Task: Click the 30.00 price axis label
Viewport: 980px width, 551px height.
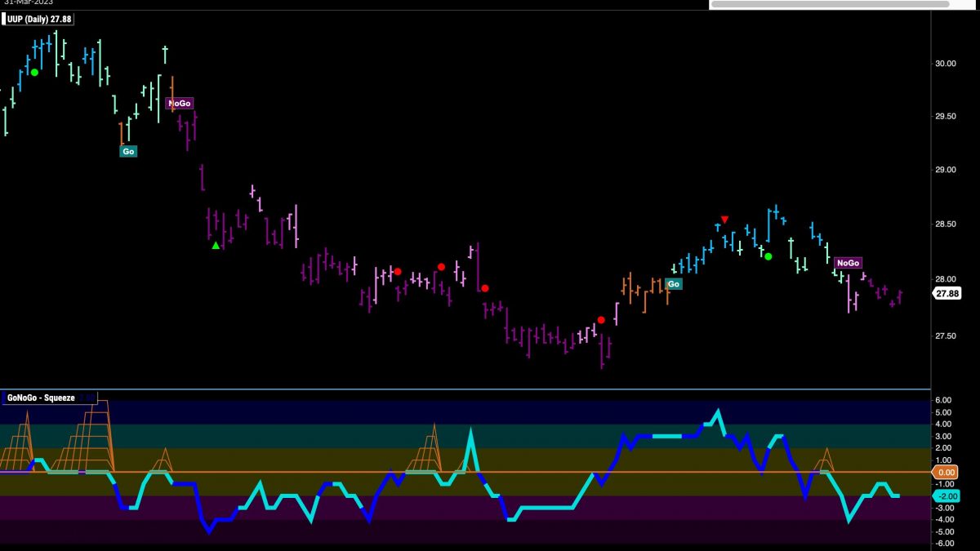Action: (x=947, y=64)
